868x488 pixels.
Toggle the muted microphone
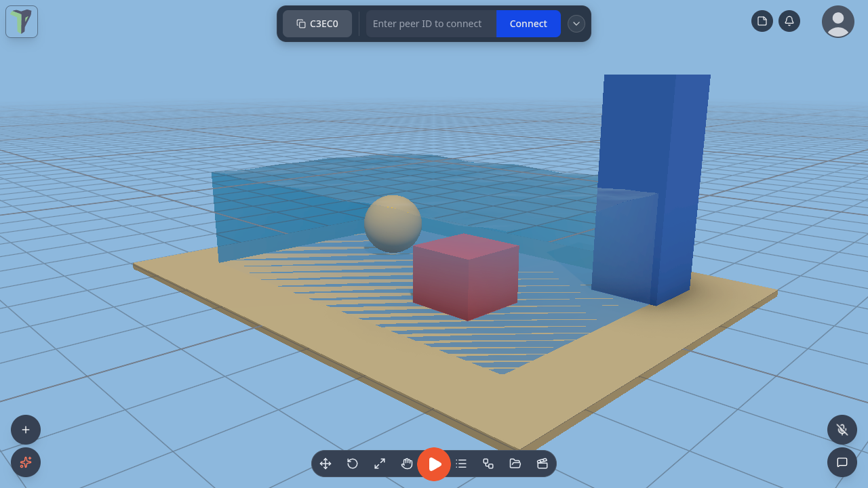pos(842,430)
